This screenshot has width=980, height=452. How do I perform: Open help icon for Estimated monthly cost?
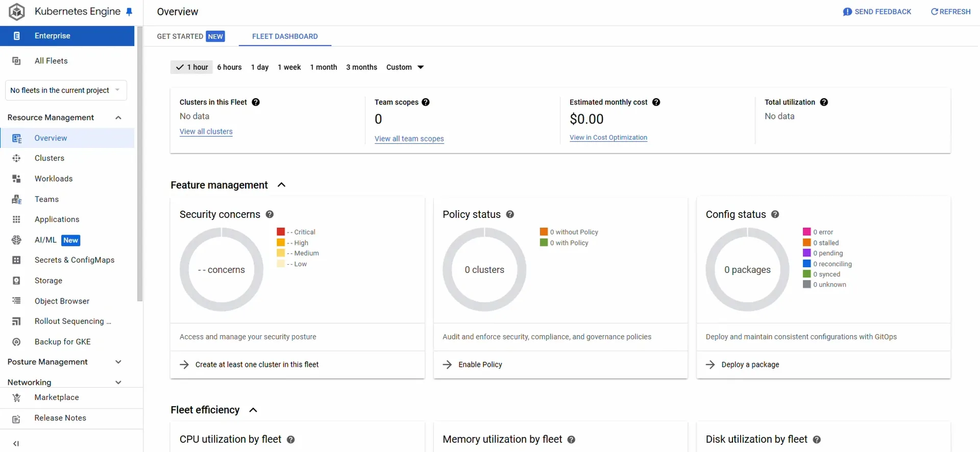[656, 102]
